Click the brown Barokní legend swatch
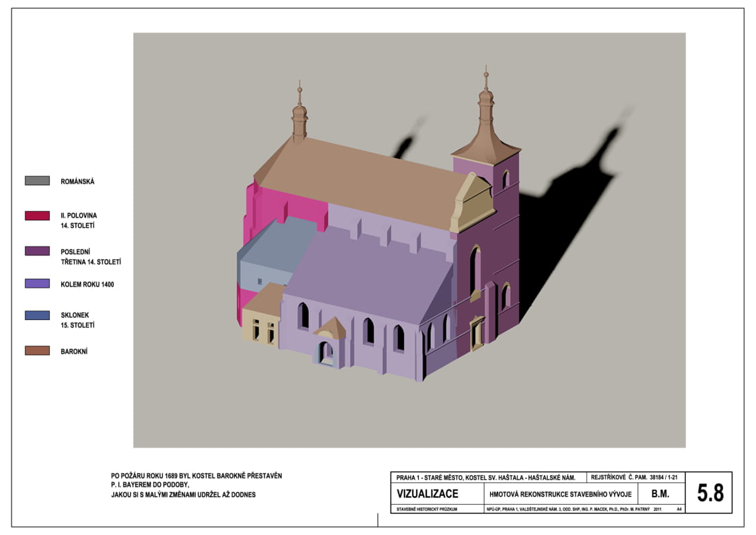Image resolution: width=756 pixels, height=535 pixels. [x=37, y=351]
